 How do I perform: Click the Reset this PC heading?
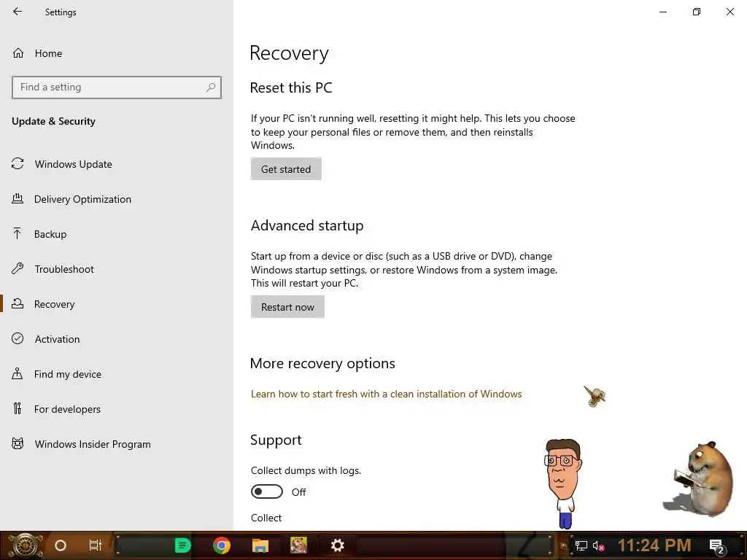click(291, 87)
